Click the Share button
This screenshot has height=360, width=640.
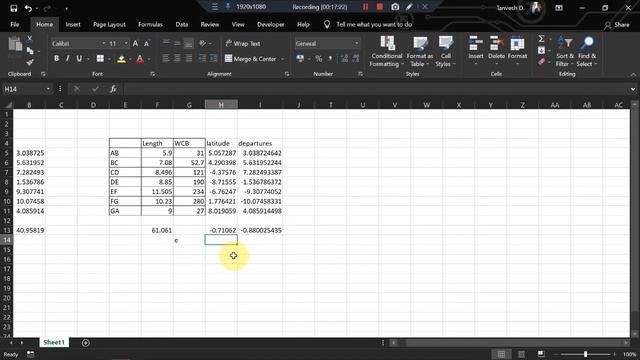click(x=617, y=25)
